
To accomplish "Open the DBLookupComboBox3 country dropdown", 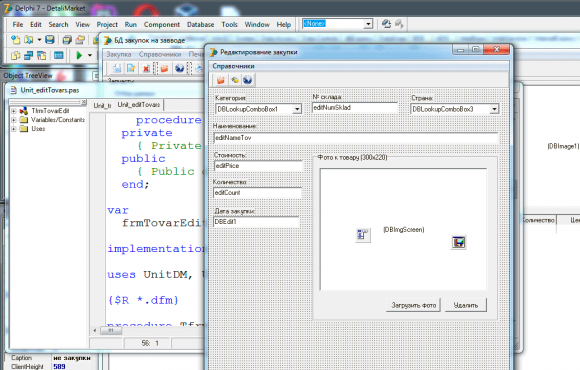I will tap(494, 109).
